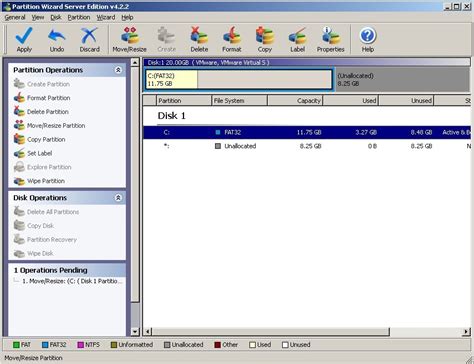Open the View menu
Screen dimensions: 474x364
[38, 17]
